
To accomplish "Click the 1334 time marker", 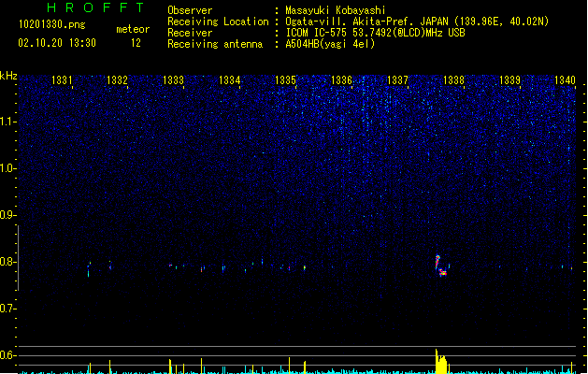I will pyautogui.click(x=230, y=79).
